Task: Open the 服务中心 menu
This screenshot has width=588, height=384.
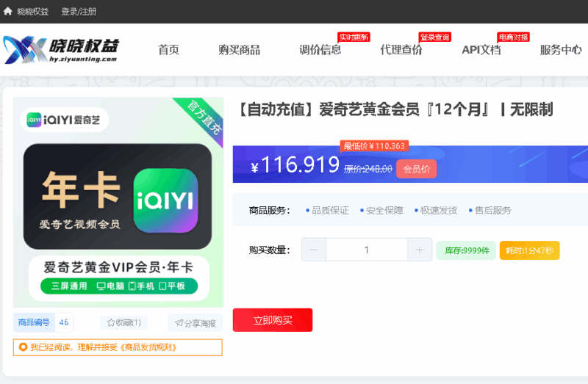Action: tap(561, 50)
